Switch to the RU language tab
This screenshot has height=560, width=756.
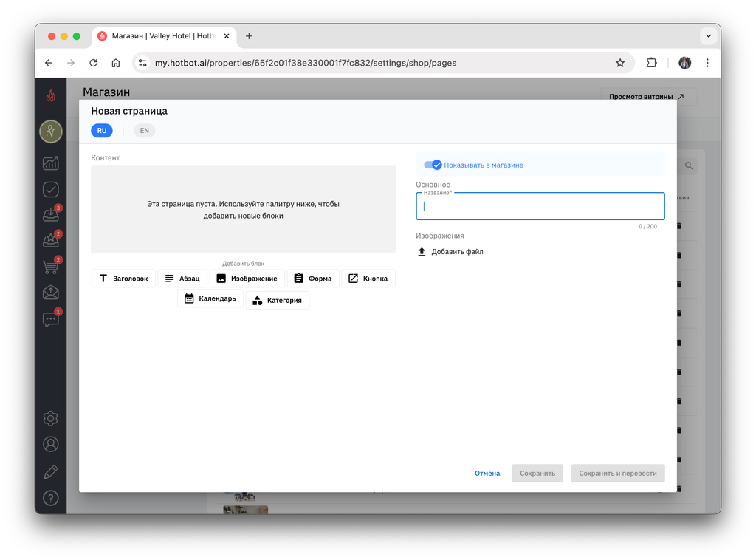(102, 131)
